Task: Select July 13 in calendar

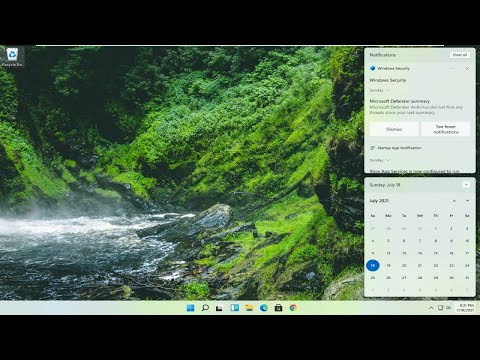Action: (x=404, y=253)
